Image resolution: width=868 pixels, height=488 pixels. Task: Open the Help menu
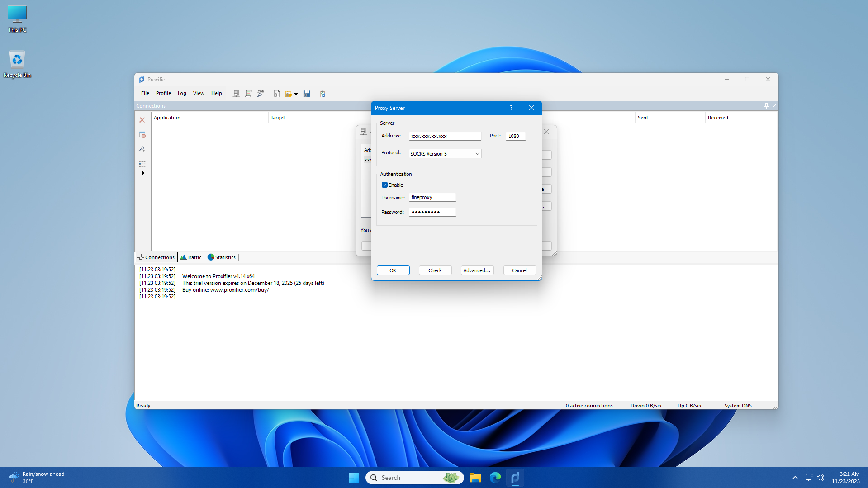tap(217, 93)
